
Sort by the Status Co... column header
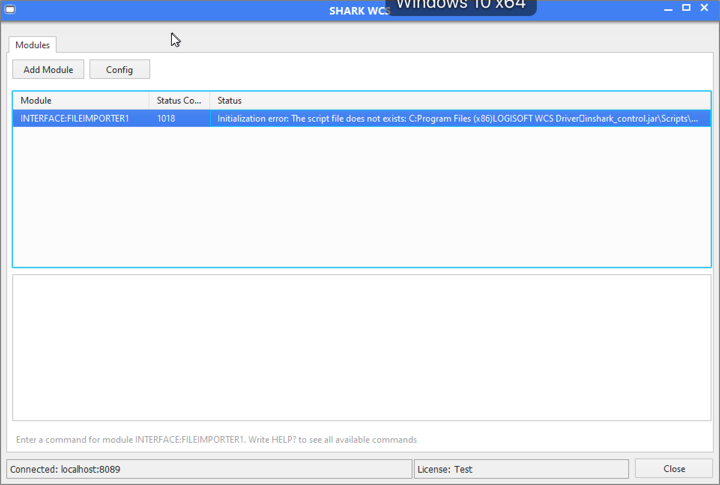pos(179,101)
